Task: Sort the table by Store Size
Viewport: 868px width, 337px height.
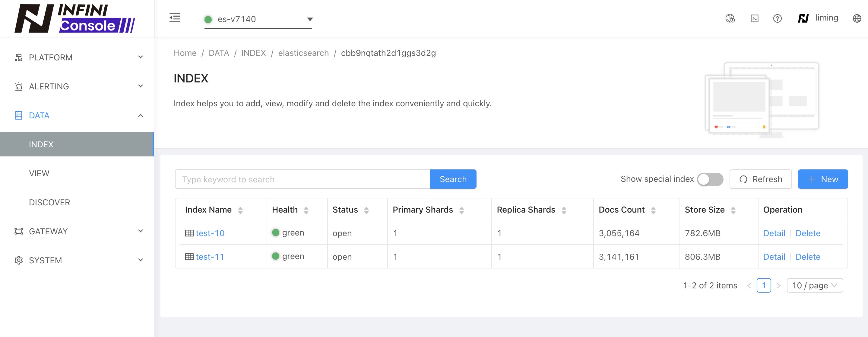Action: tap(733, 210)
